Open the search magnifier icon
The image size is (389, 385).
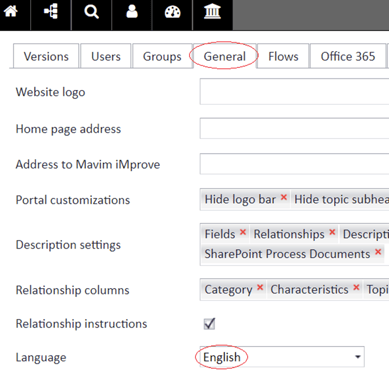click(91, 12)
